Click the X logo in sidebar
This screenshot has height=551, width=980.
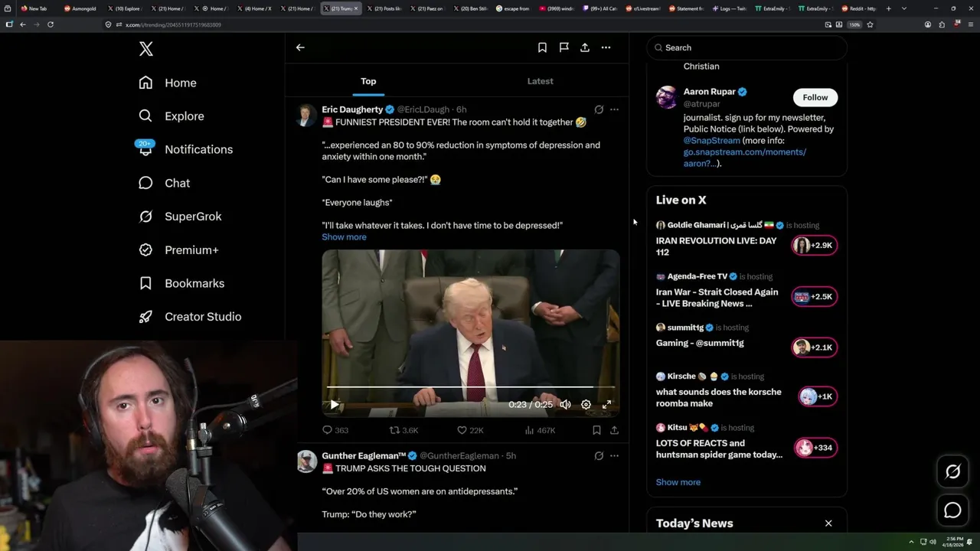(x=145, y=49)
